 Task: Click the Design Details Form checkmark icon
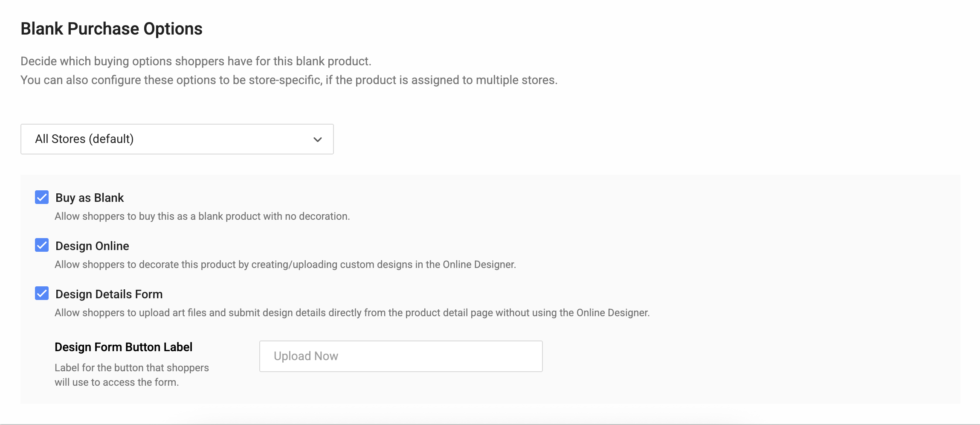(x=41, y=294)
